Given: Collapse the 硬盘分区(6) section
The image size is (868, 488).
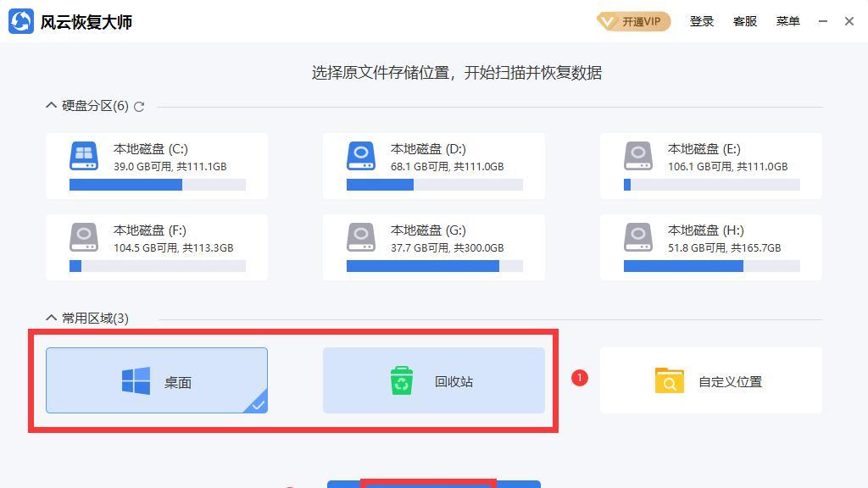Looking at the screenshot, I should (51, 106).
